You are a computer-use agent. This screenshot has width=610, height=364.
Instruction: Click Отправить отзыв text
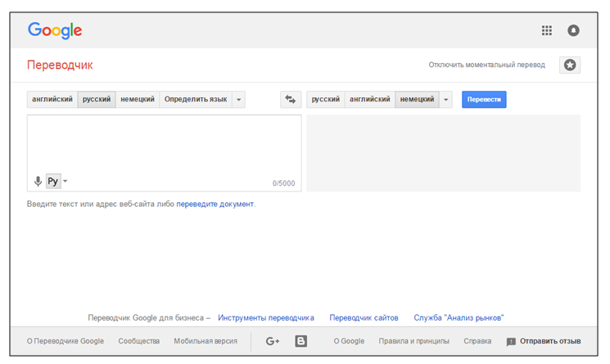tap(550, 341)
